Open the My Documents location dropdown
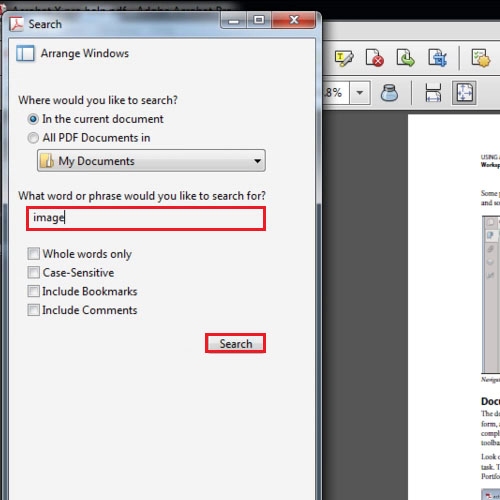The image size is (500, 500). pos(151,161)
